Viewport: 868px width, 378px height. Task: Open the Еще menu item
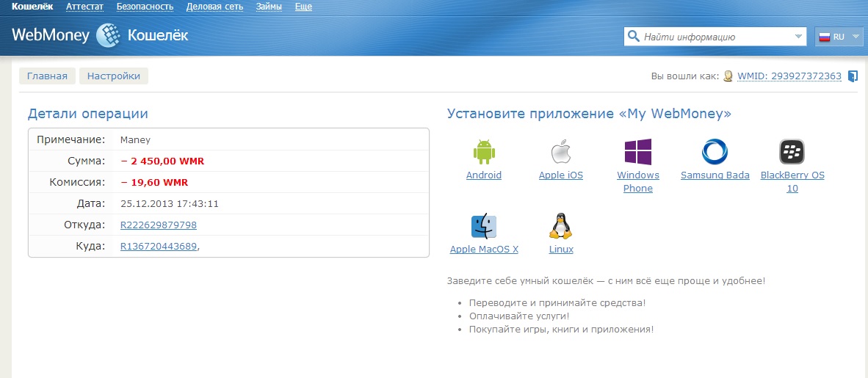(303, 7)
